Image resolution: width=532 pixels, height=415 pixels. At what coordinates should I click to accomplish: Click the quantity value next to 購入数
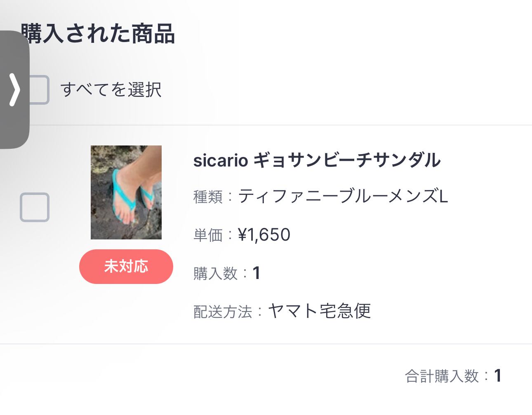pyautogui.click(x=257, y=273)
